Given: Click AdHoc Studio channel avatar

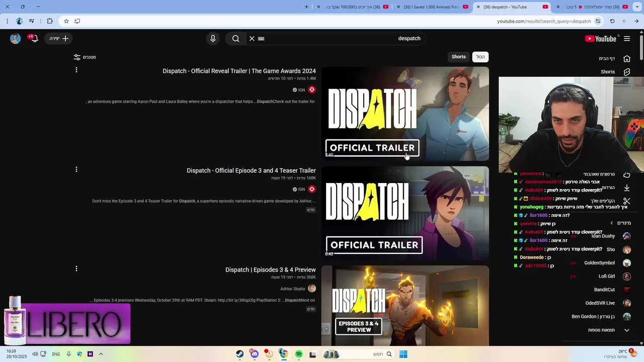Looking at the screenshot, I should click(312, 289).
